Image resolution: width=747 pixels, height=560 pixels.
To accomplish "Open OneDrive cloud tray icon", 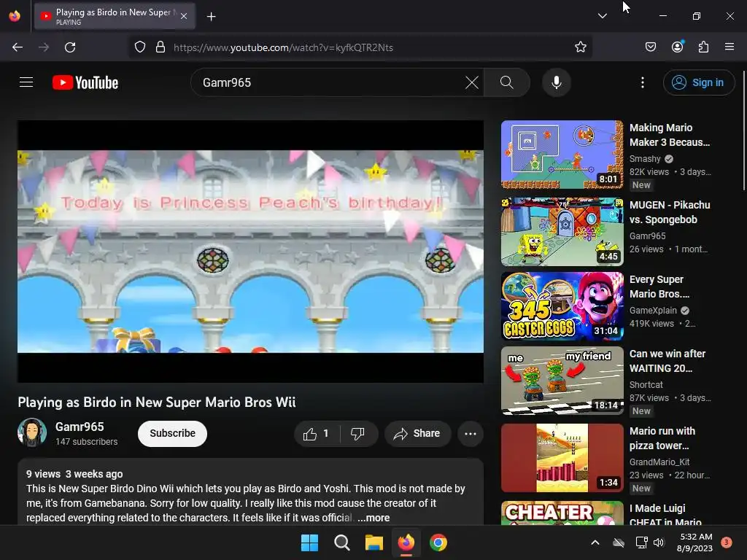I will pyautogui.click(x=619, y=542).
